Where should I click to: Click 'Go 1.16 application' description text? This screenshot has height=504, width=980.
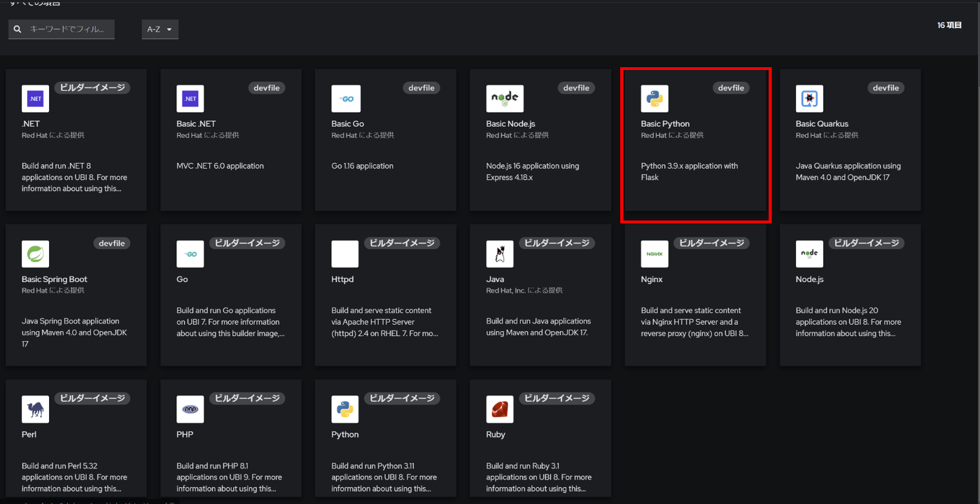pos(363,166)
